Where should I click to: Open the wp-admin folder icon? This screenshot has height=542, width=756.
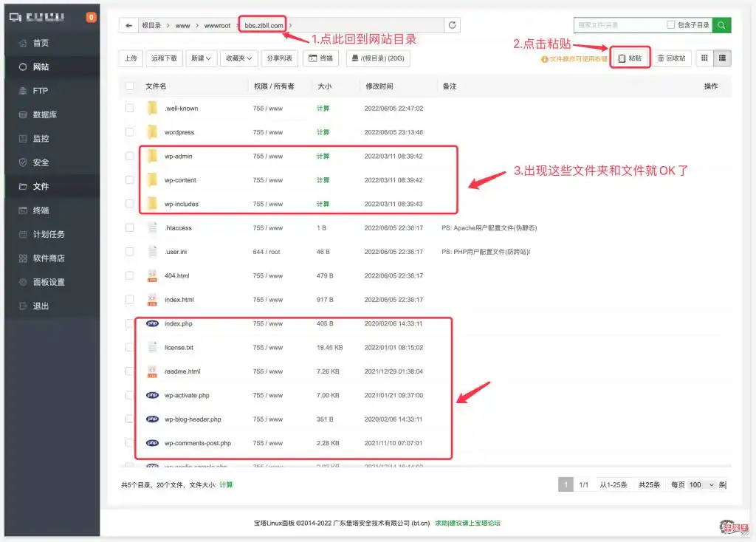(x=152, y=156)
